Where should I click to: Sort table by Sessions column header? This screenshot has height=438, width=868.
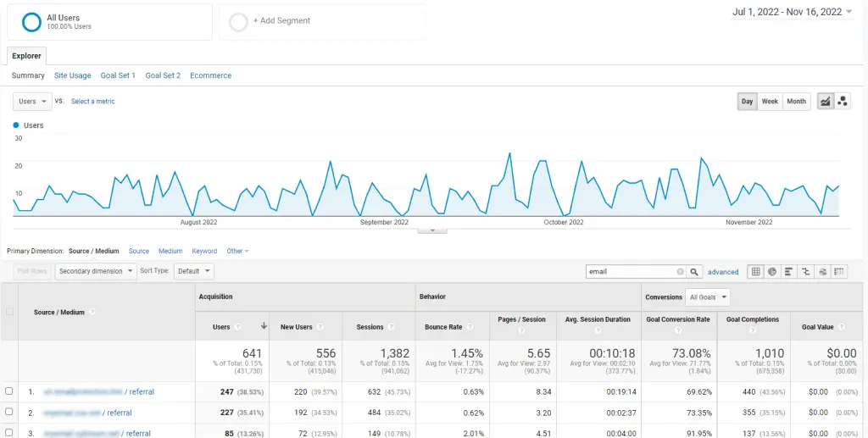370,327
